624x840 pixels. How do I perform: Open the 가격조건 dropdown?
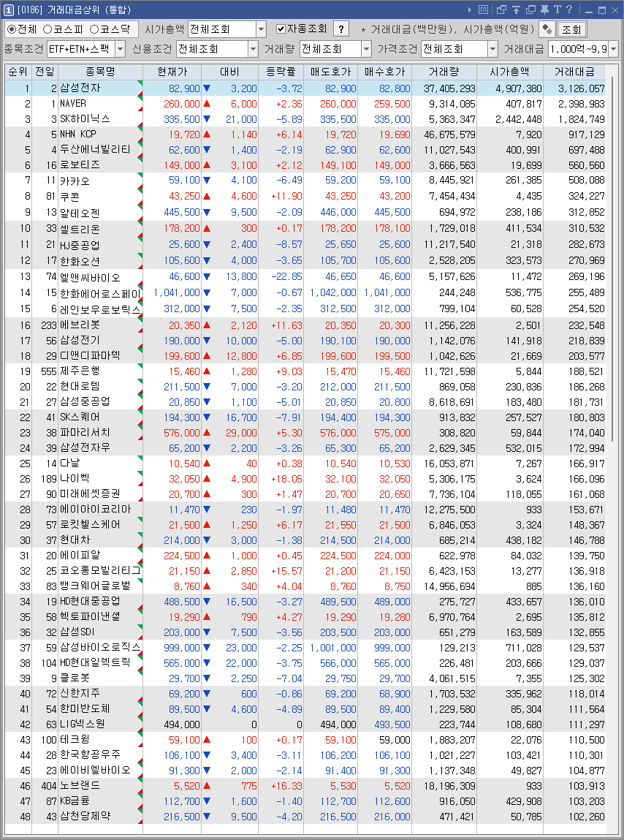pos(492,49)
